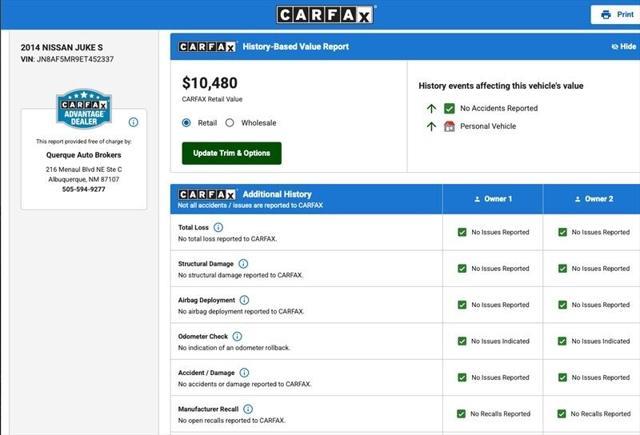Open Structural Damage info tooltip icon
This screenshot has height=435, width=640.
click(x=243, y=264)
